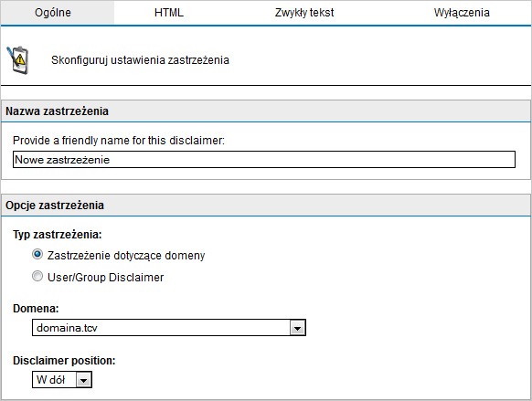Open the HTML tab
Image resolution: width=532 pixels, height=401 pixels.
pos(168,13)
